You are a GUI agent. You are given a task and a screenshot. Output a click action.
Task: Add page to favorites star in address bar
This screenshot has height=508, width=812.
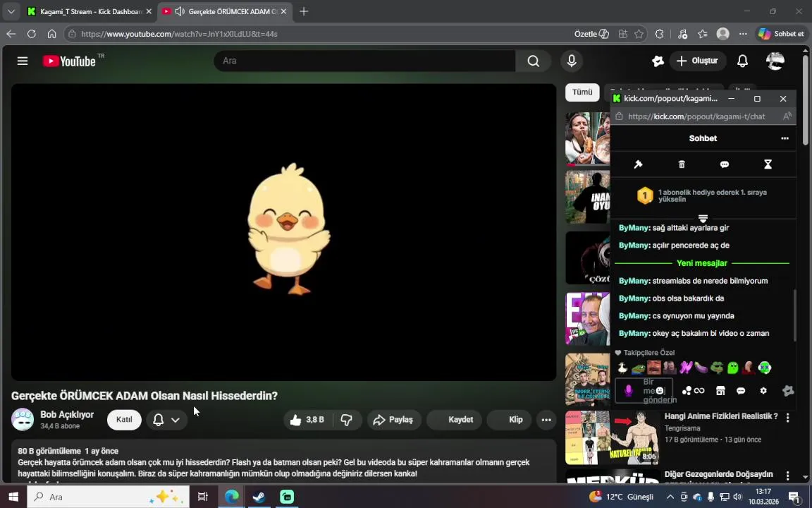point(639,34)
